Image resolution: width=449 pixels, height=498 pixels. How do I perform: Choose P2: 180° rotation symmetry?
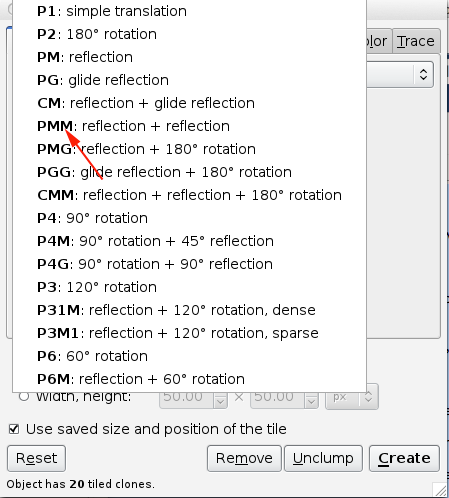coord(189,34)
